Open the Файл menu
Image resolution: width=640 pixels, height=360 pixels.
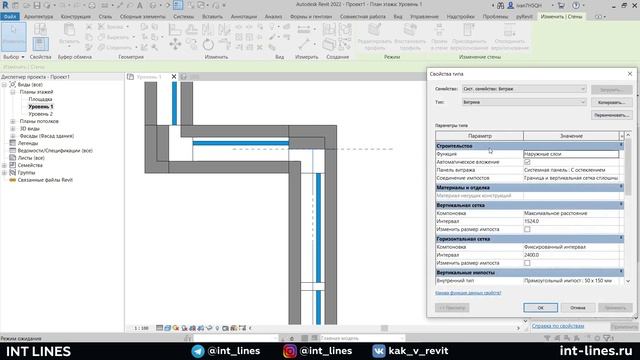tap(10, 17)
